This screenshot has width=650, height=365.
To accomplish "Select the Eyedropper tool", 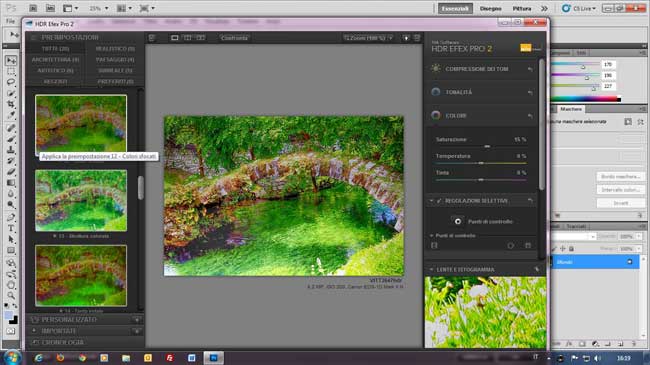I will tap(11, 115).
